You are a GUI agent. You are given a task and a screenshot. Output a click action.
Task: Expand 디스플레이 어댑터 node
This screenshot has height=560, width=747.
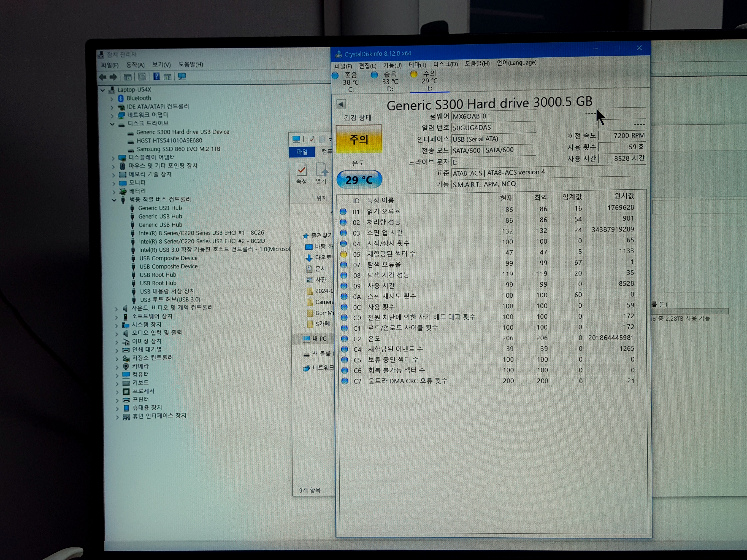point(113,158)
